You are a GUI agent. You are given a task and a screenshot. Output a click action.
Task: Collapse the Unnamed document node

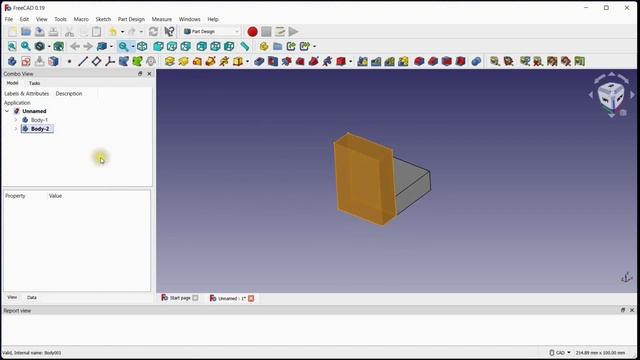(x=7, y=111)
